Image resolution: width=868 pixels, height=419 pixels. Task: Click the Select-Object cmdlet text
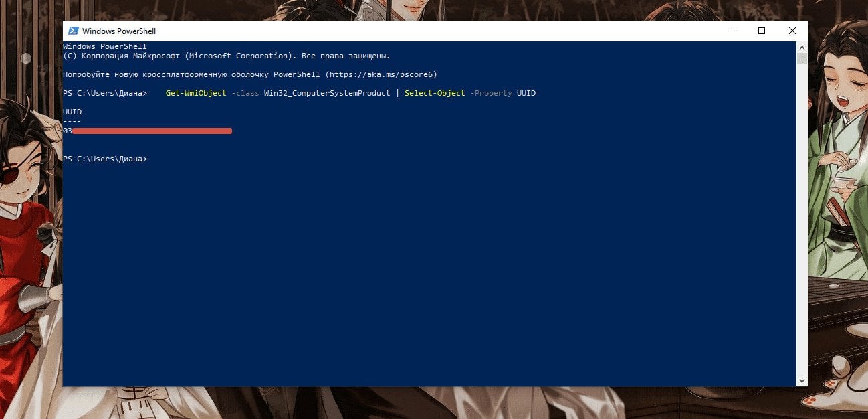click(435, 93)
